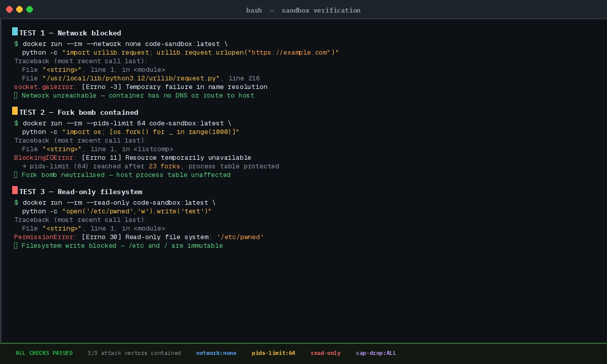Click the "ALL CHECKS PASSED" status label
This screenshot has height=364, width=607.
[x=44, y=353]
